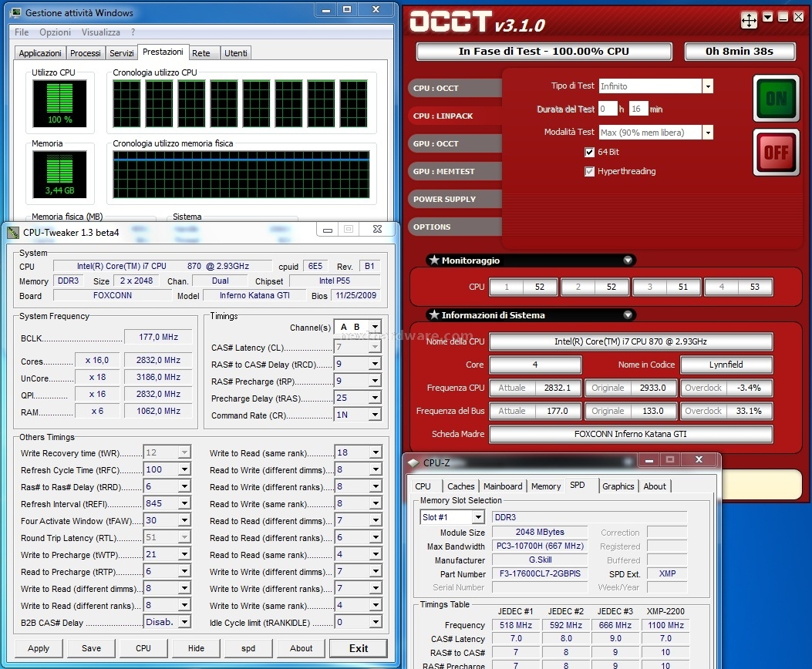Toggle the 64 Bit checkbox in OCCT
Viewport: 812px width, 669px height.
pos(589,152)
